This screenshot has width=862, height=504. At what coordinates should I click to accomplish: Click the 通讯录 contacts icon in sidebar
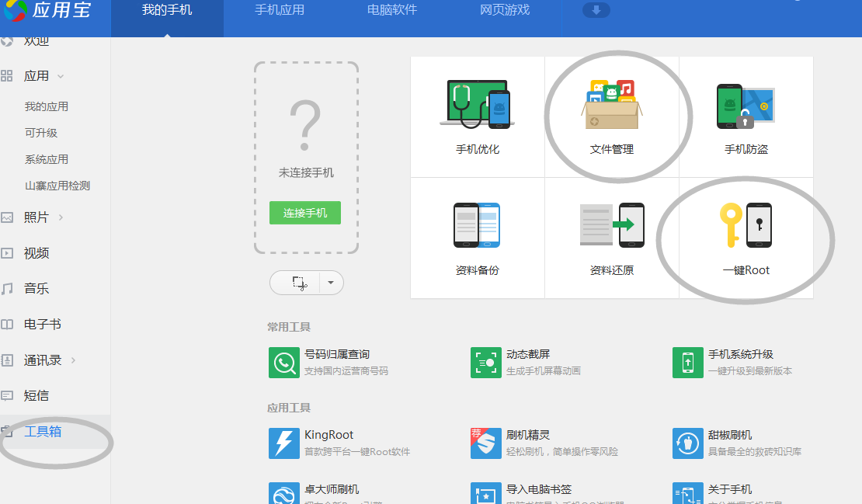6,360
